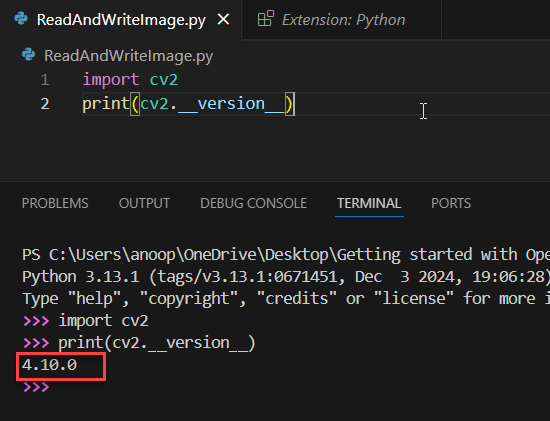
Task: Click the 4.10.0 version output in terminal
Action: (49, 365)
